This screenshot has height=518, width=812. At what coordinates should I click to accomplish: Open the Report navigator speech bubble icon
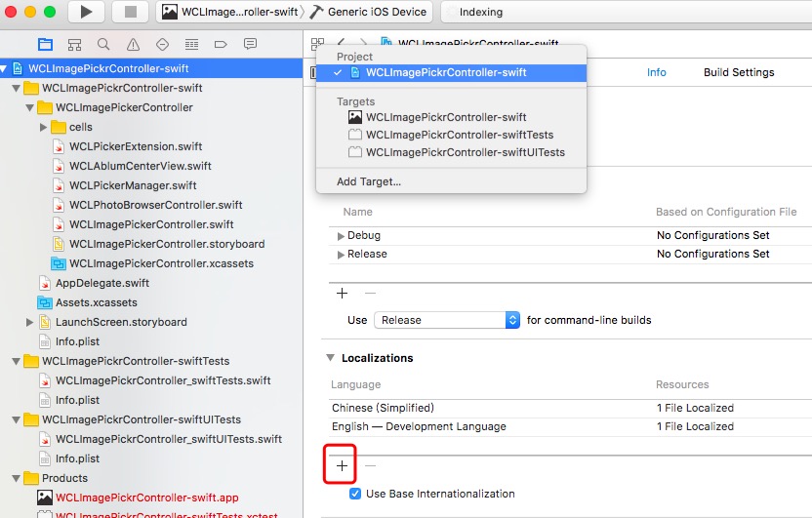[250, 44]
